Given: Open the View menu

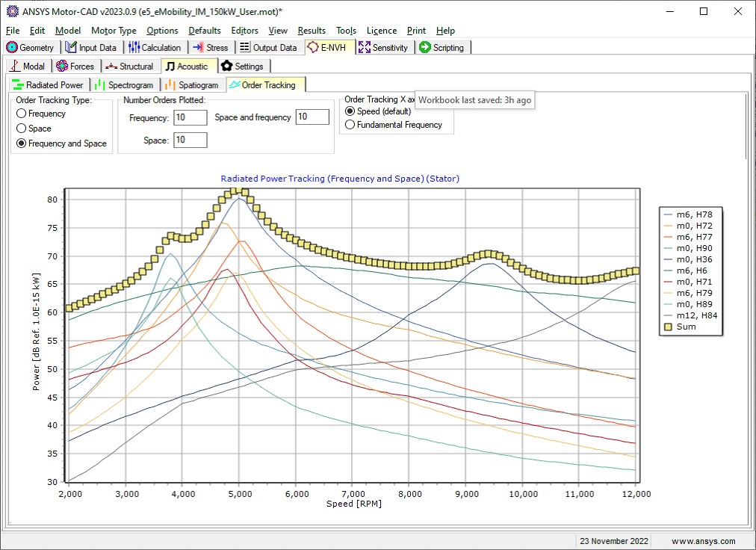Looking at the screenshot, I should pos(278,31).
